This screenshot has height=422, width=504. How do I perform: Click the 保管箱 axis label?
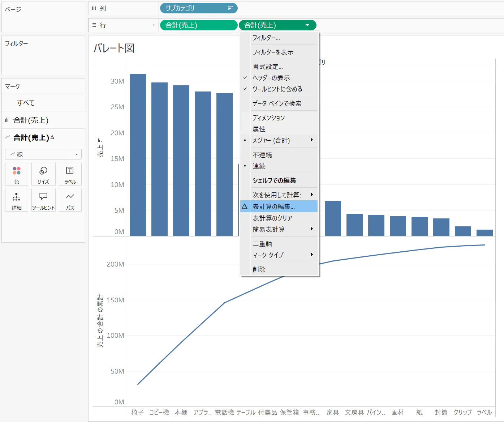289,412
